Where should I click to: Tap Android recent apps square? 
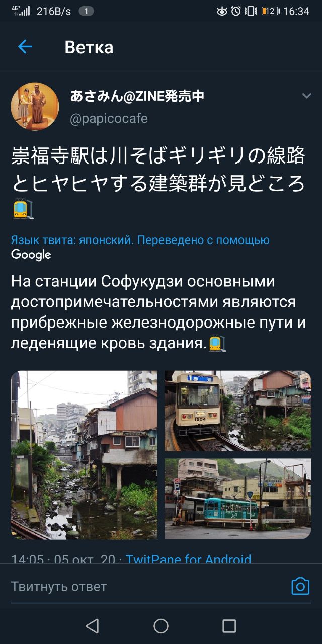[229, 626]
